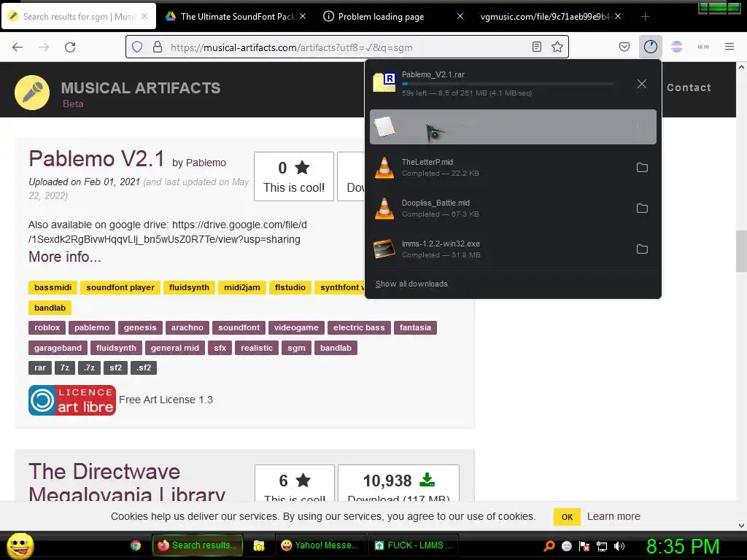Select the flstudio tag
747x560 pixels.
290,287
